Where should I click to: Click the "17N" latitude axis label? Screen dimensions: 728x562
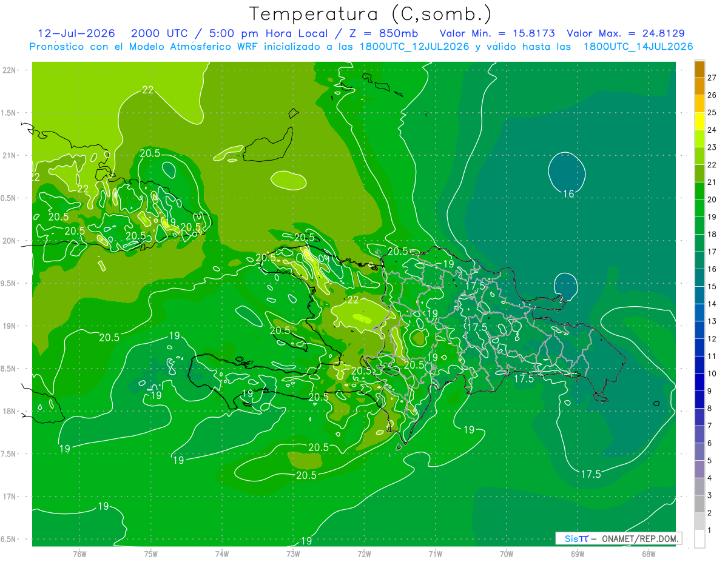point(8,497)
